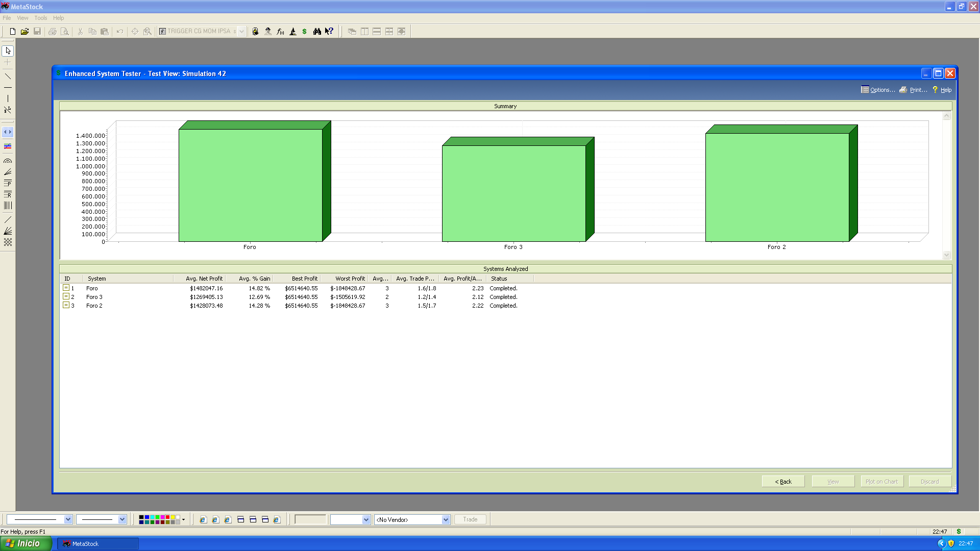Open Options in System Tester
980x551 pixels.
[x=878, y=90]
